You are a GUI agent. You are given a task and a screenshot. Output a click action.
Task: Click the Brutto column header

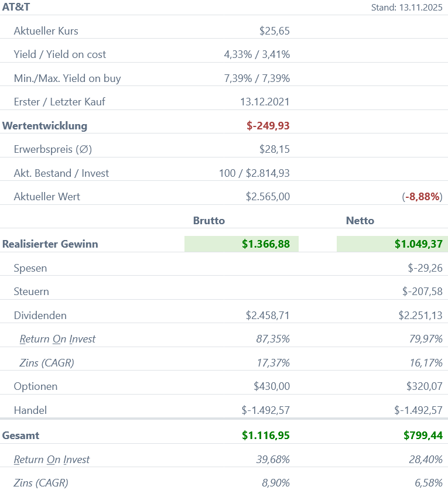(x=209, y=221)
